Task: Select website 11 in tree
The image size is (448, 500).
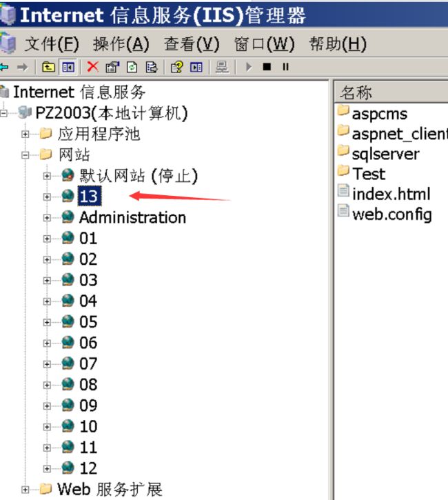Action: [x=88, y=448]
